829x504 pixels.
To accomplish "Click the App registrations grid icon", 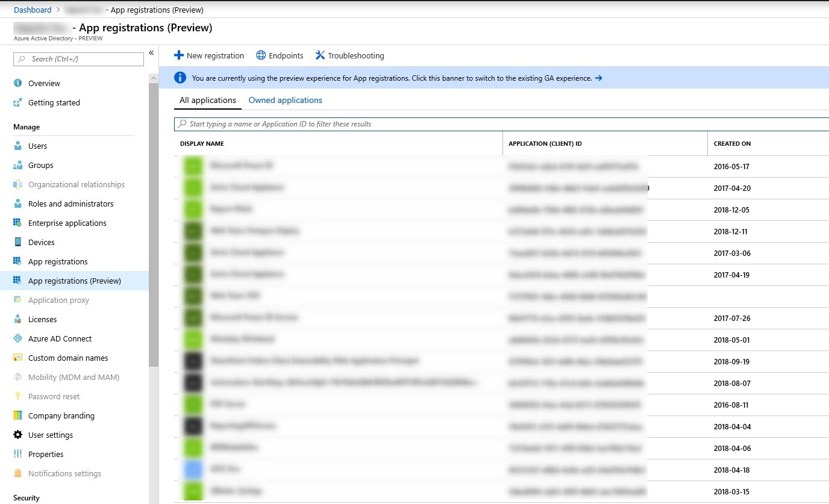I will coord(17,261).
